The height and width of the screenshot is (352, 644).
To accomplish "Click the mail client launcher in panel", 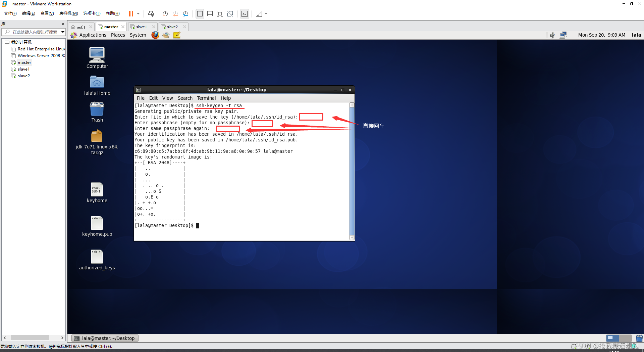I will coord(166,35).
